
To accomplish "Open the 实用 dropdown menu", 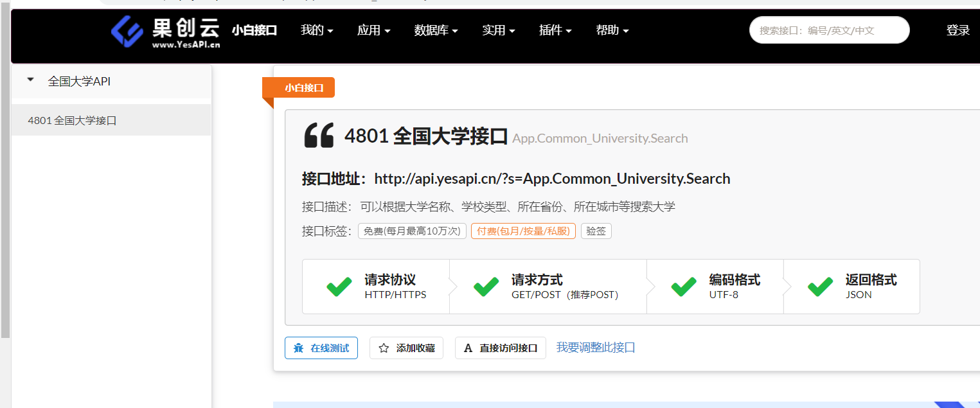I will [499, 30].
